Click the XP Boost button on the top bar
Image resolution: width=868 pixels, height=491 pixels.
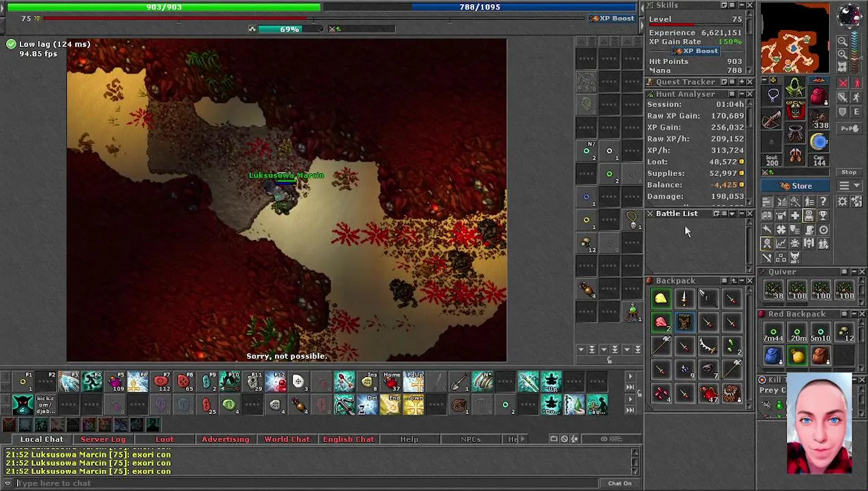(613, 18)
